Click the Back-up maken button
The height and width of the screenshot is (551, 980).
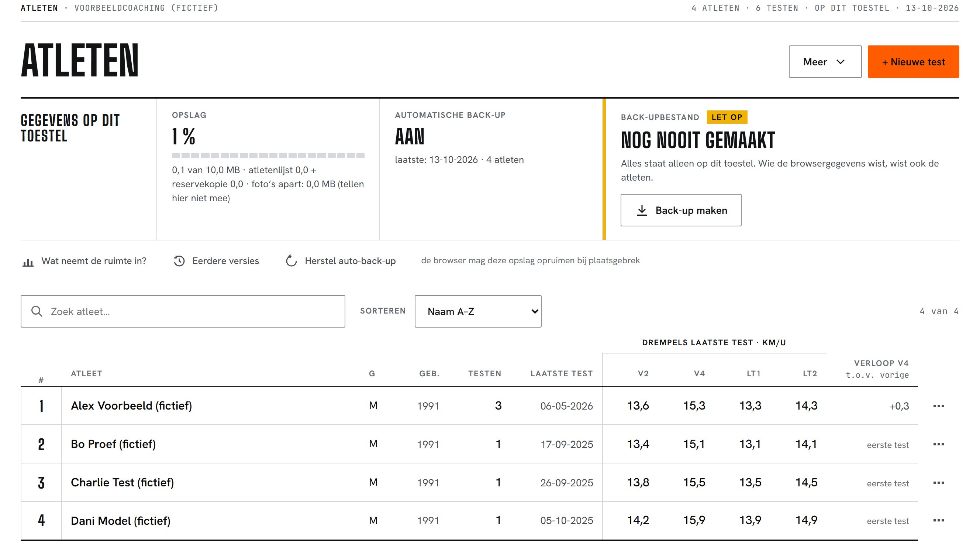681,210
